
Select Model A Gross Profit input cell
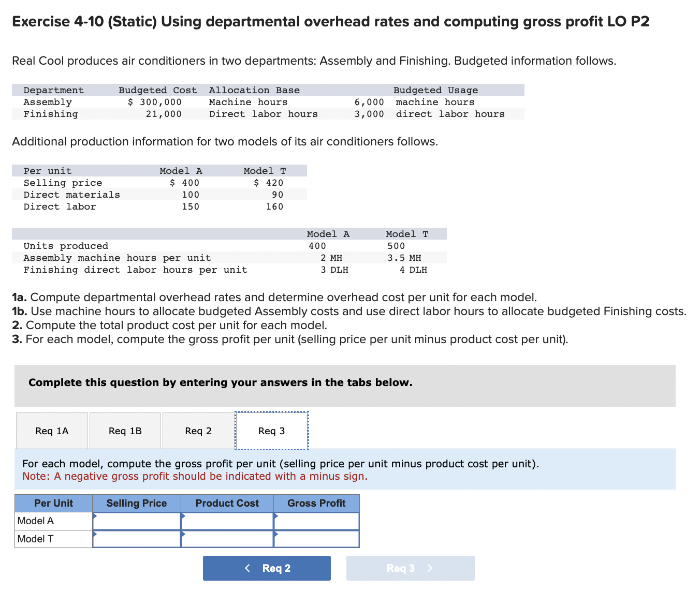coord(316,521)
